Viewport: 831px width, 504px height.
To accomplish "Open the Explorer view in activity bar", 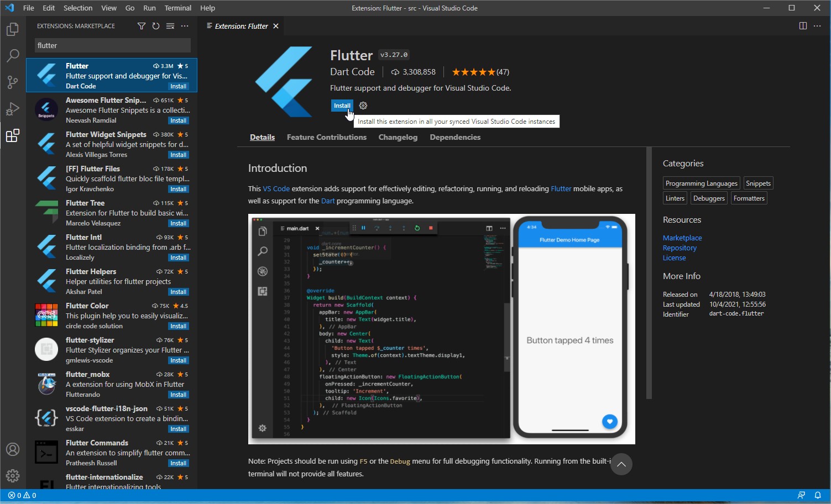I will (x=12, y=29).
